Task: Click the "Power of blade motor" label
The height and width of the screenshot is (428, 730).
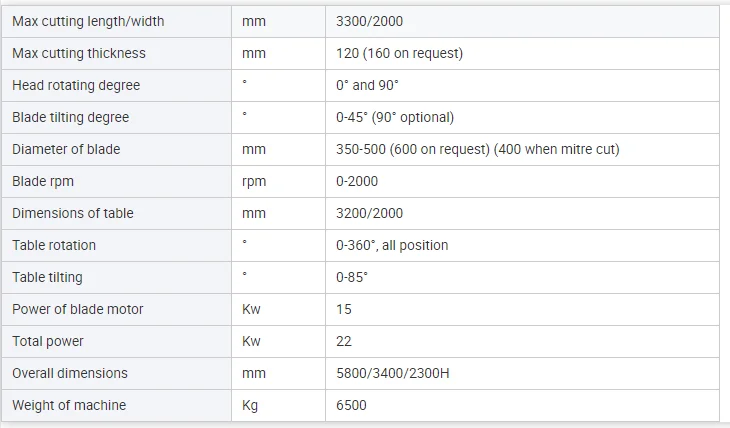Action: 78,309
